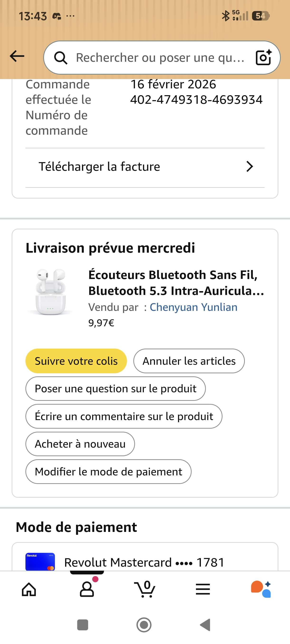Open the earbuds product thumbnail
The width and height of the screenshot is (290, 644).
(x=51, y=292)
